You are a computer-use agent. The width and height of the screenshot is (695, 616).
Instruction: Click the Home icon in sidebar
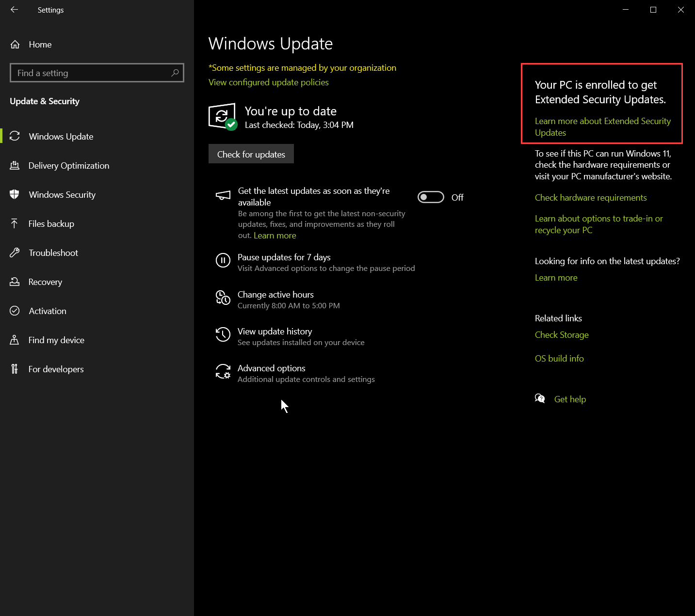(15, 45)
